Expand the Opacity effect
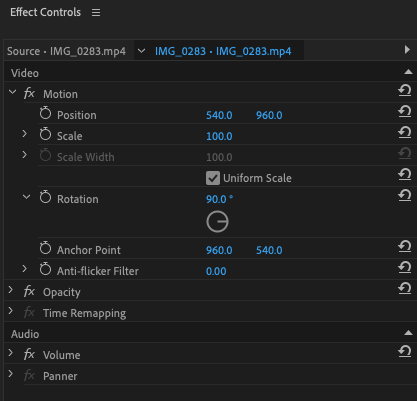The height and width of the screenshot is (401, 417). point(11,290)
